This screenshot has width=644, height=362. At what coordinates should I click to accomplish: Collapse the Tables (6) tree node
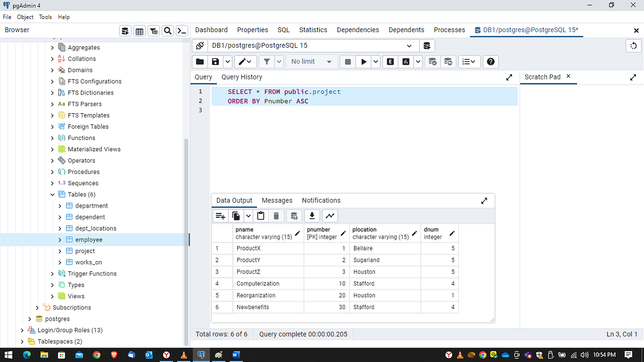(52, 195)
